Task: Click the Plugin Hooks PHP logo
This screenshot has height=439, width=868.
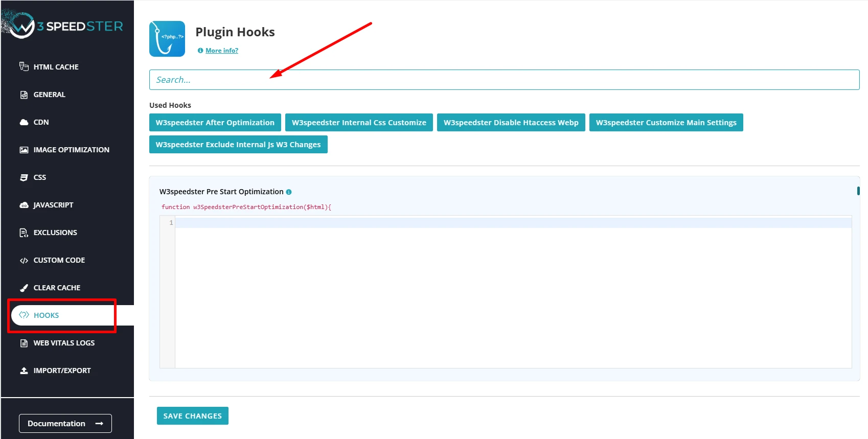Action: (x=167, y=39)
